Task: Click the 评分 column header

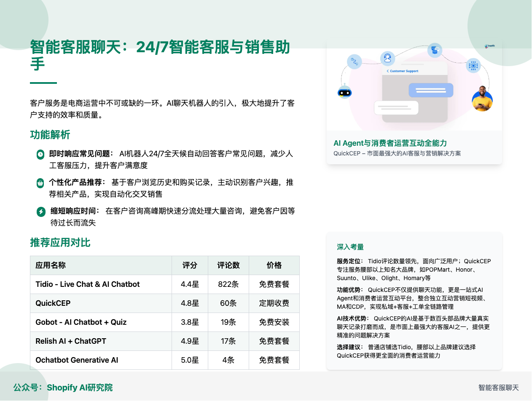Action: 190,265
